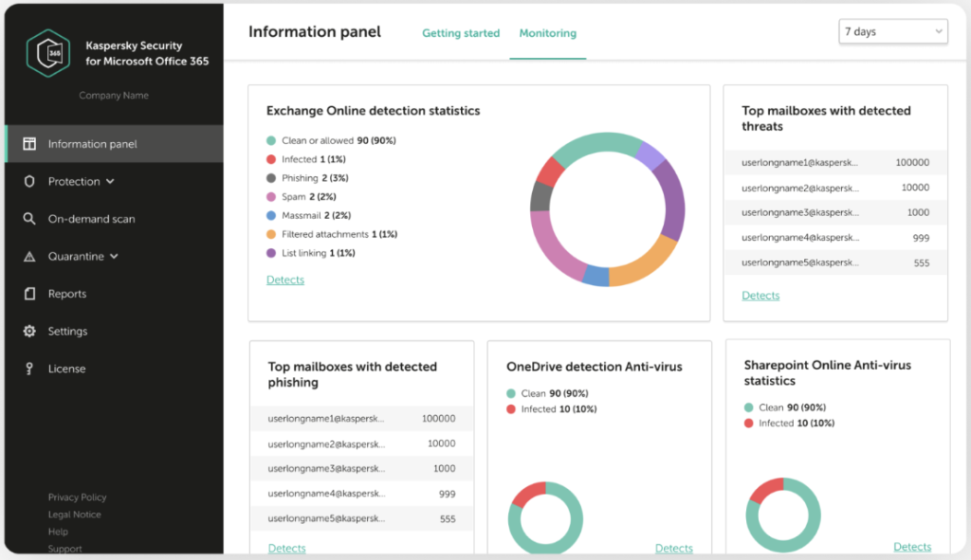The image size is (971, 560).
Task: Open the 7 days period dropdown
Action: click(893, 31)
